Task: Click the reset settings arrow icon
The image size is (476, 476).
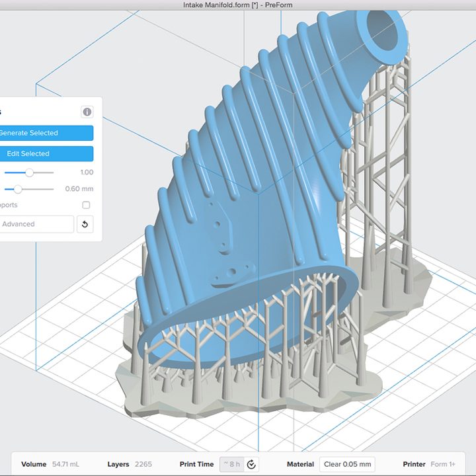Action: (x=85, y=224)
